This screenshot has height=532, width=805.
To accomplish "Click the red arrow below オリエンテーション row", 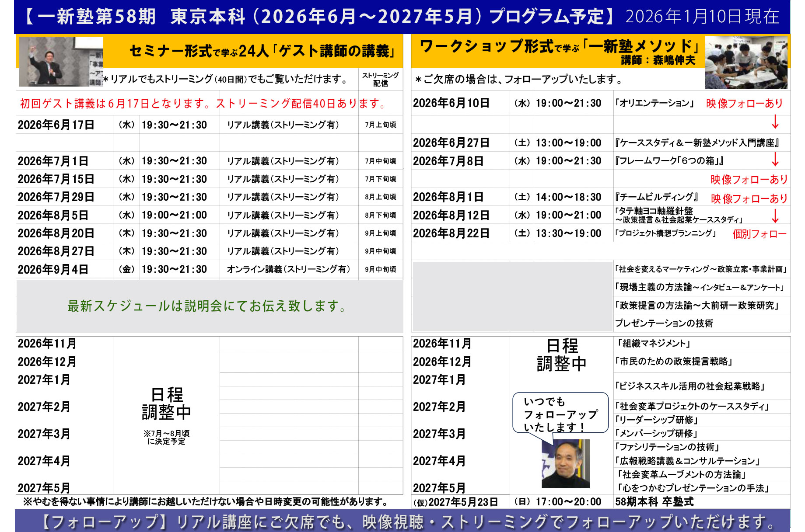I will [x=775, y=122].
